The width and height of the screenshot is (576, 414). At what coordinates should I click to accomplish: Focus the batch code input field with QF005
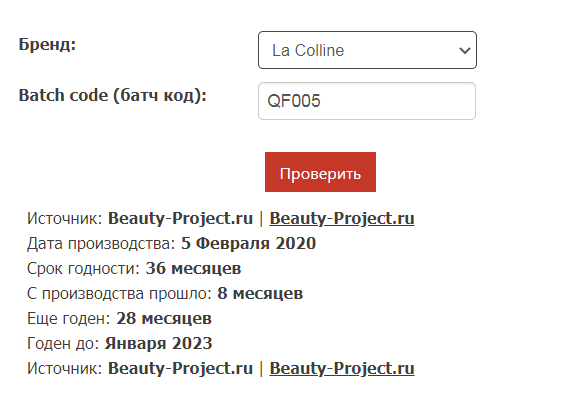point(367,101)
